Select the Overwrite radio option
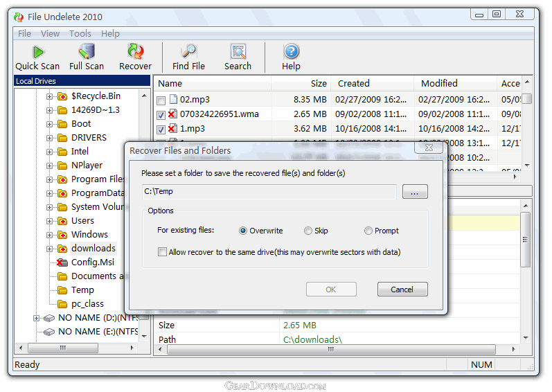This screenshot has height=392, width=552. click(243, 231)
